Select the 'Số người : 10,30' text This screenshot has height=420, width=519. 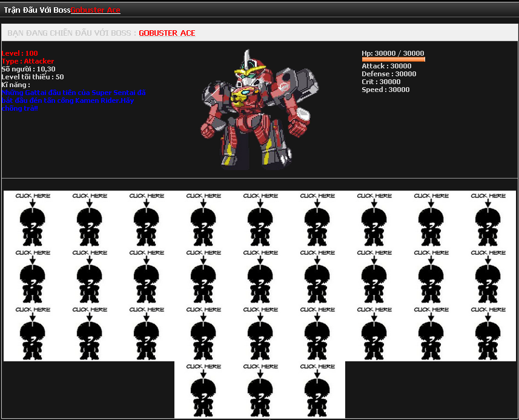click(28, 69)
